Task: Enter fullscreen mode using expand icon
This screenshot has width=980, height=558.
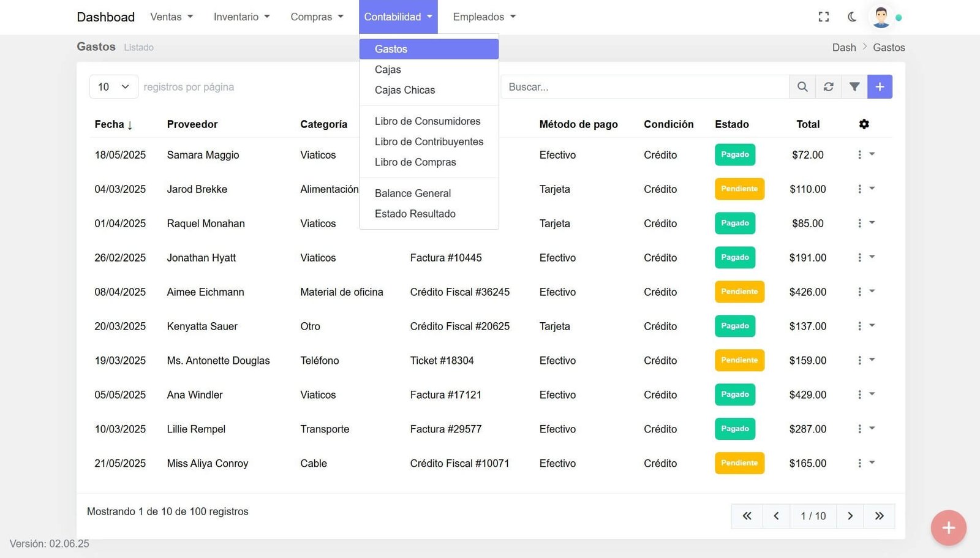Action: (x=824, y=17)
